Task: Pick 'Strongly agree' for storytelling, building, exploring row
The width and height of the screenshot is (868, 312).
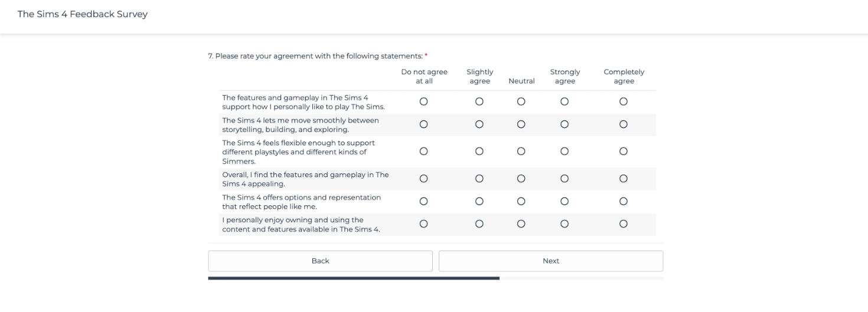Action: click(x=564, y=124)
